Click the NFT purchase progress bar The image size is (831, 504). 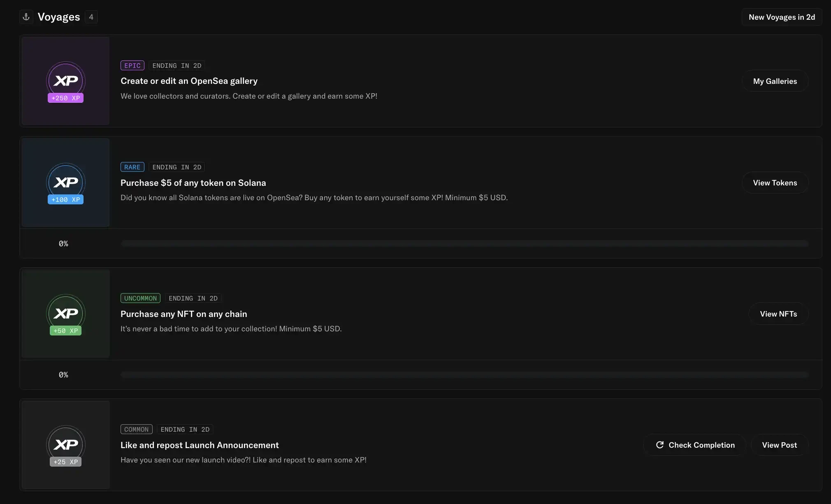464,375
